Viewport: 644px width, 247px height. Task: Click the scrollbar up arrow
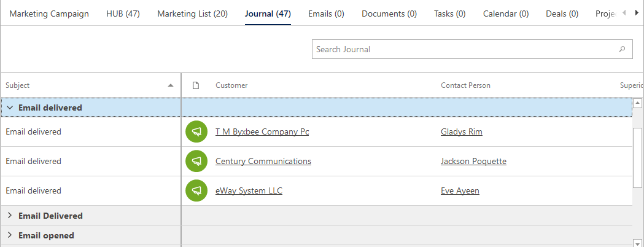coord(637,103)
